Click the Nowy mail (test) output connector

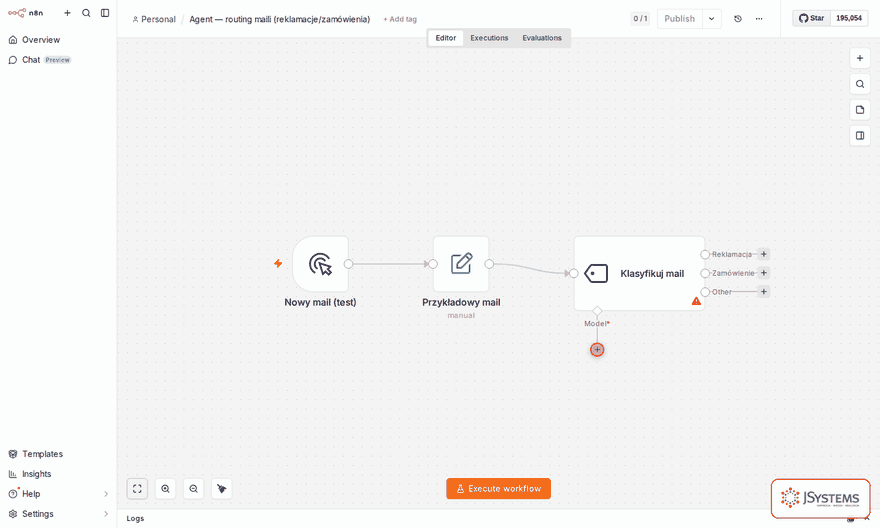(x=349, y=264)
